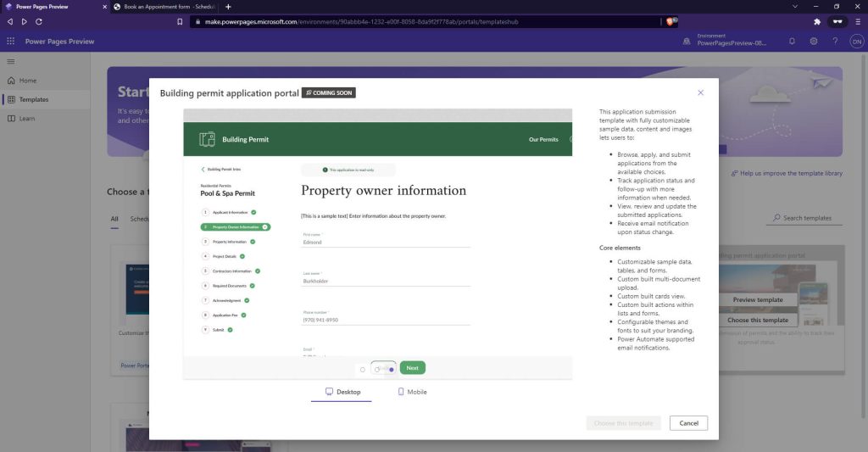Select step 1 Applicant Information
The image size is (868, 452).
pyautogui.click(x=229, y=212)
